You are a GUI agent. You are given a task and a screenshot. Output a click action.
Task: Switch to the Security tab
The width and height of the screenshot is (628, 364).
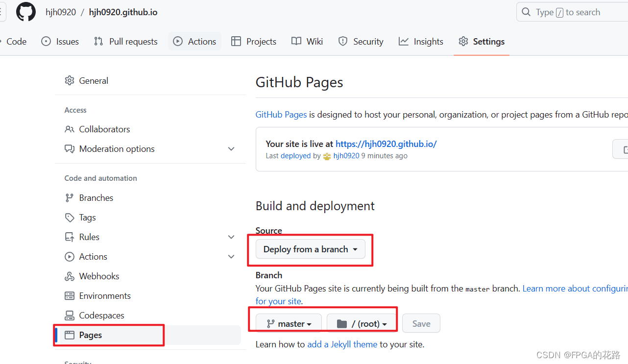pos(361,42)
